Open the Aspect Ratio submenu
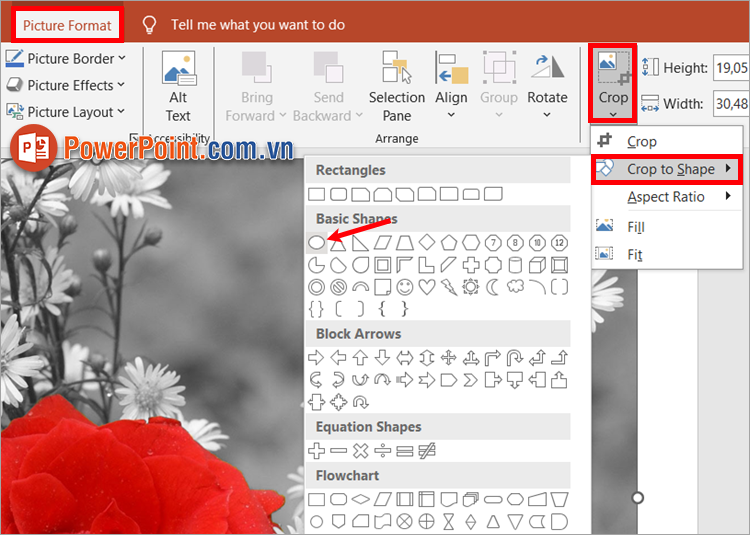Image resolution: width=750 pixels, height=535 pixels. pos(667,197)
